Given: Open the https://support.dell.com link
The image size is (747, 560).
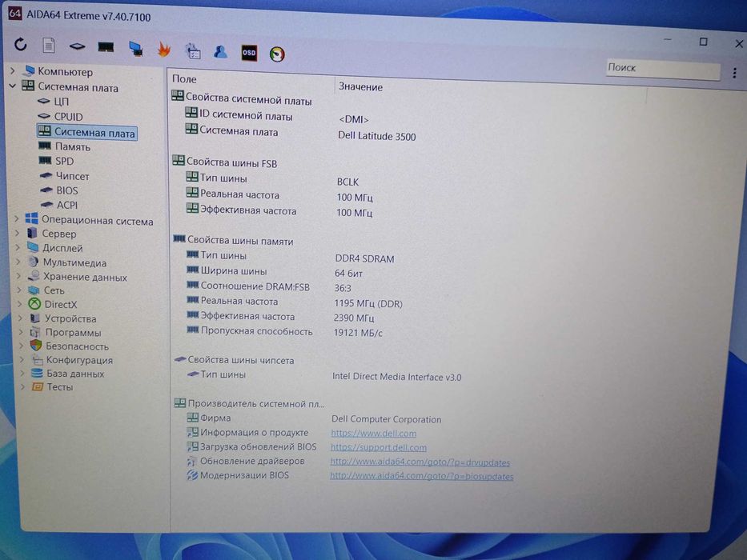Looking at the screenshot, I should point(378,448).
